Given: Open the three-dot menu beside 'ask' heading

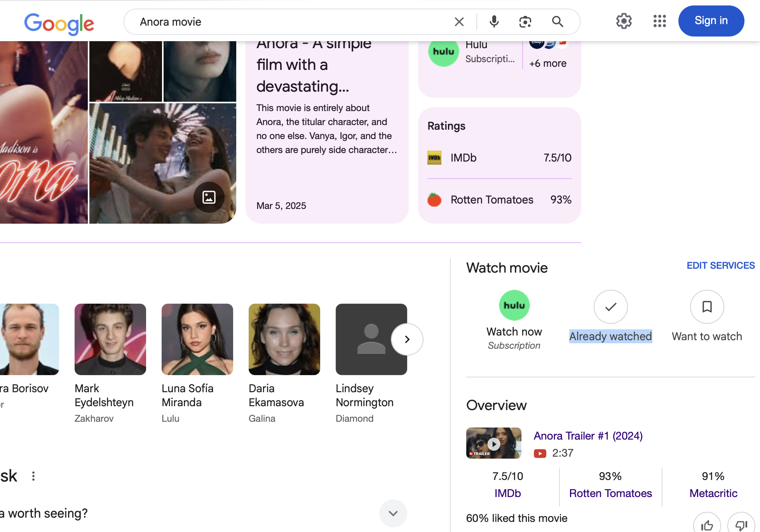Looking at the screenshot, I should coord(33,476).
